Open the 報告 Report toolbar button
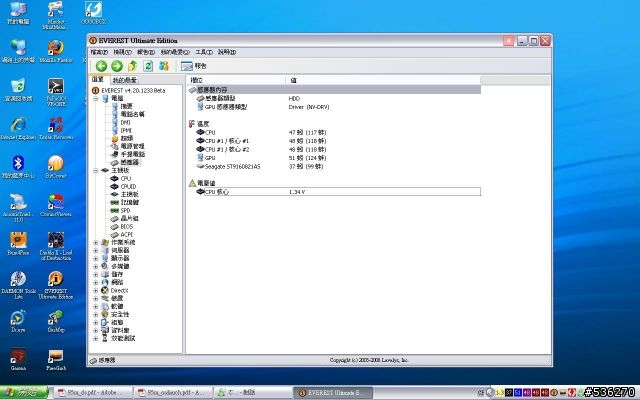640x400 pixels. click(x=193, y=66)
